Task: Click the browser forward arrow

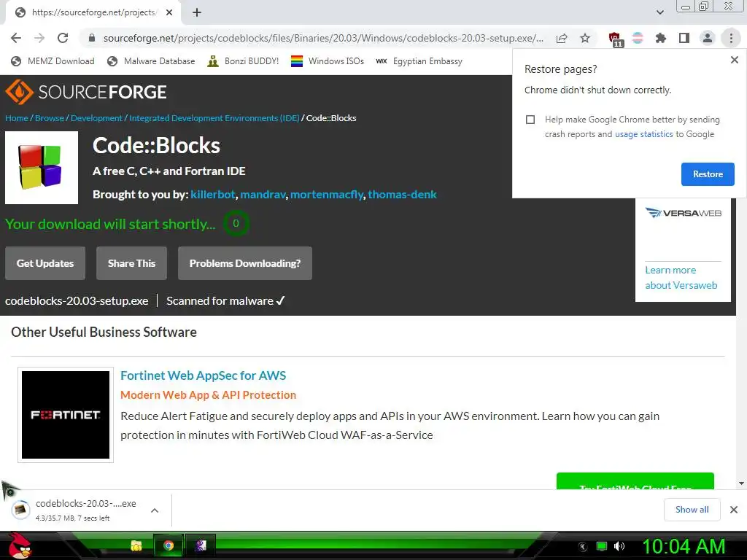Action: click(x=39, y=38)
